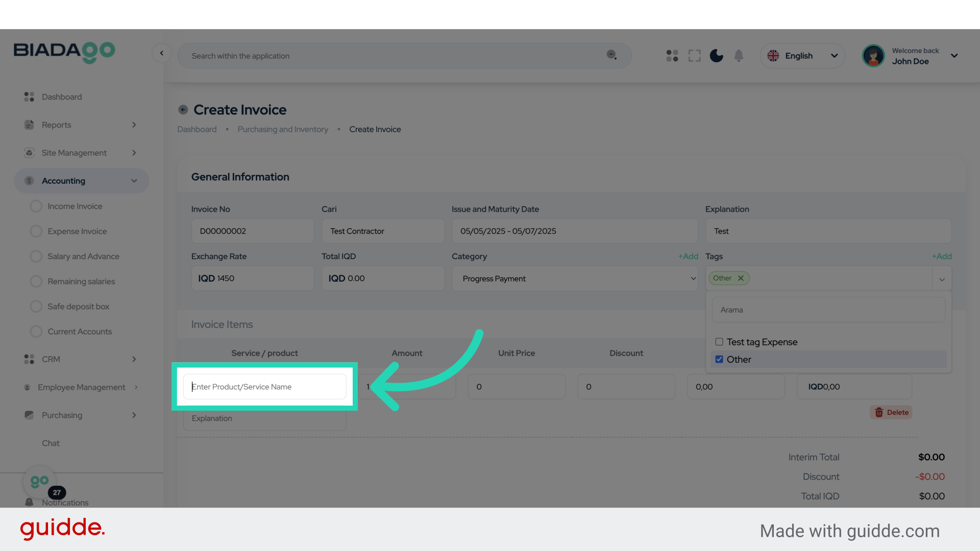This screenshot has width=980, height=551.
Task: Open profile menu via John Doe avatar
Action: [873, 56]
